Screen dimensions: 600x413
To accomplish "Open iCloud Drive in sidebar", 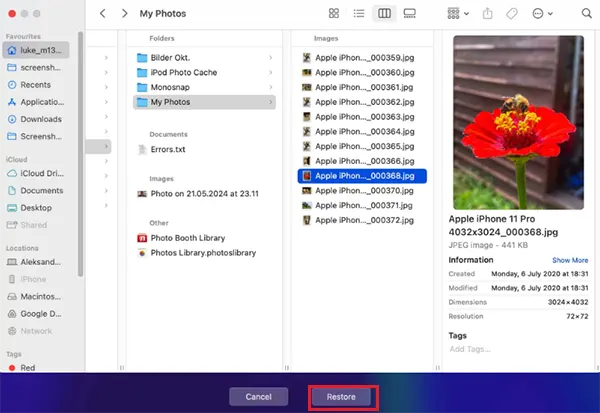I will coord(36,173).
